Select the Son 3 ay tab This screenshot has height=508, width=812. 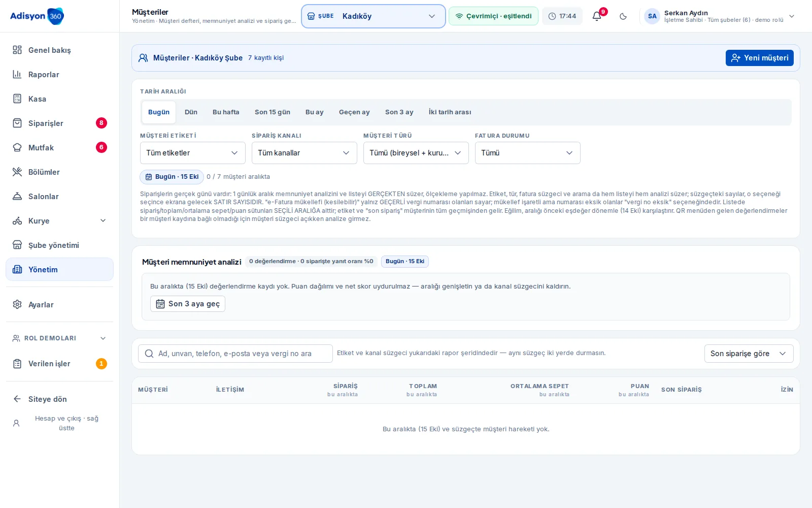click(x=399, y=112)
